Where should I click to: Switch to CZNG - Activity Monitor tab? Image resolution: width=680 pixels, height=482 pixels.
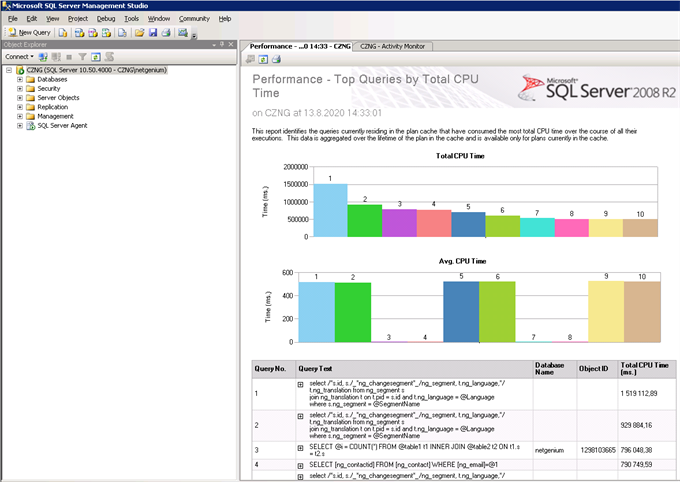pyautogui.click(x=392, y=46)
